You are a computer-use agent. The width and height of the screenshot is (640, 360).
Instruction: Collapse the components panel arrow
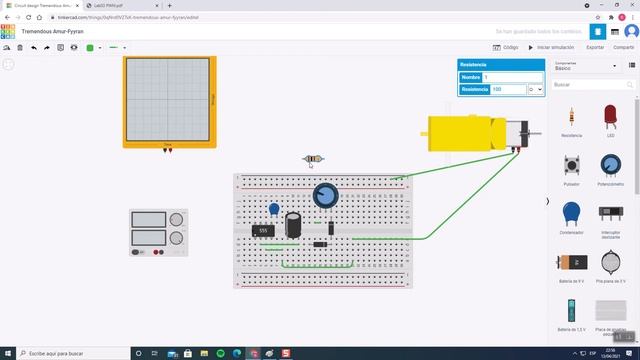pos(548,201)
